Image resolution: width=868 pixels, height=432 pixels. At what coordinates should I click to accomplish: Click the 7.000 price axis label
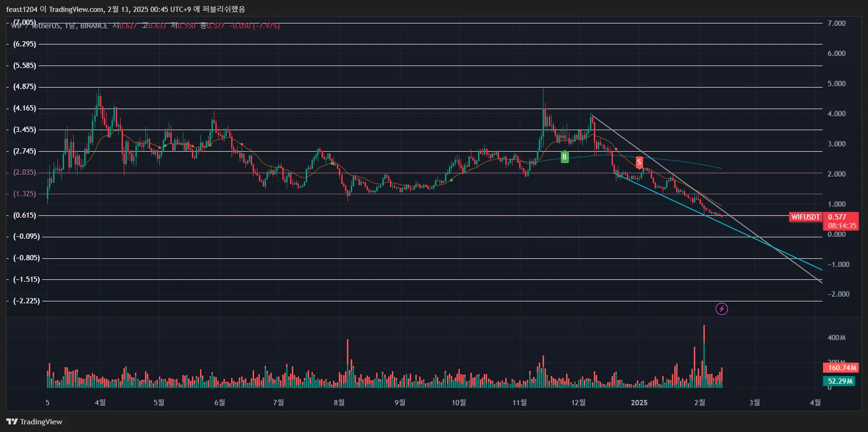click(836, 23)
